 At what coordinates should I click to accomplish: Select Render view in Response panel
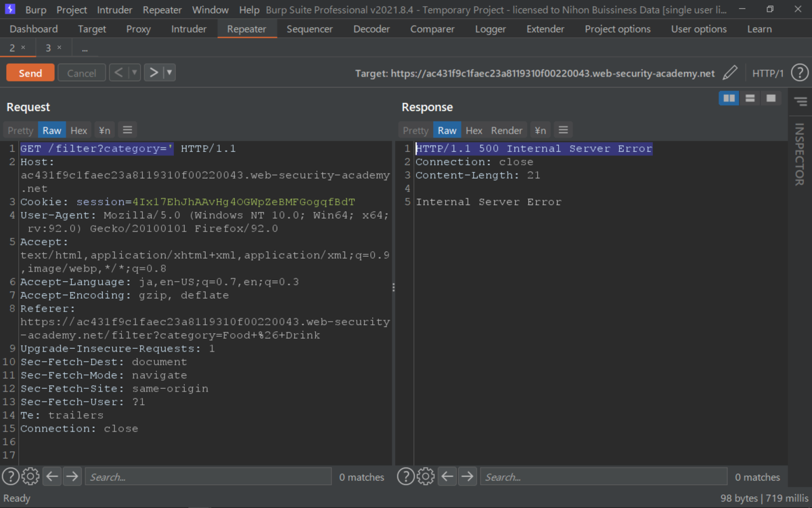pyautogui.click(x=507, y=130)
